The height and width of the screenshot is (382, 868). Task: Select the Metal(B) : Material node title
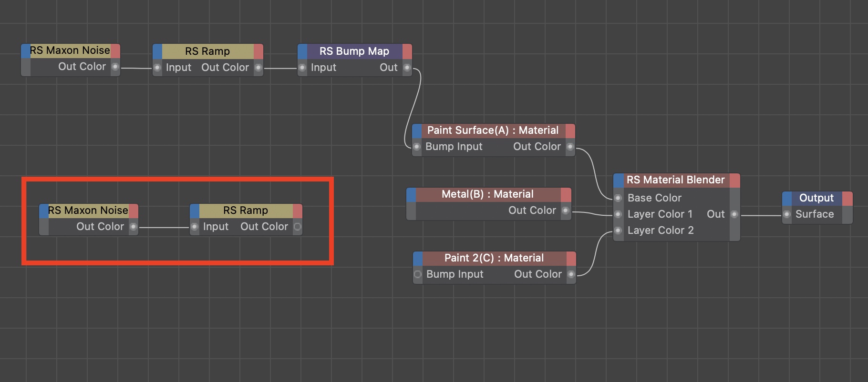pos(487,194)
